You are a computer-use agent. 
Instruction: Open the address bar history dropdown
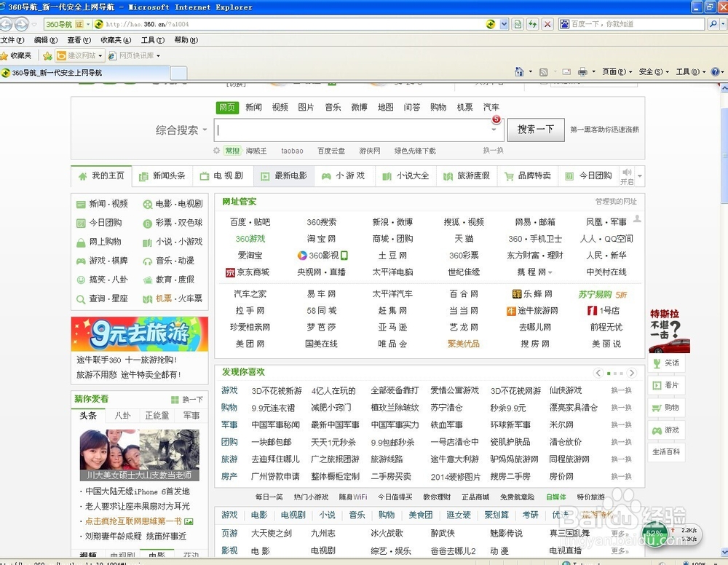pos(505,24)
